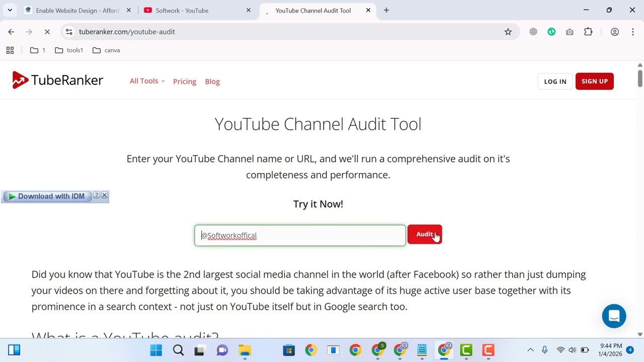Open File Explorer from taskbar

tap(245, 350)
